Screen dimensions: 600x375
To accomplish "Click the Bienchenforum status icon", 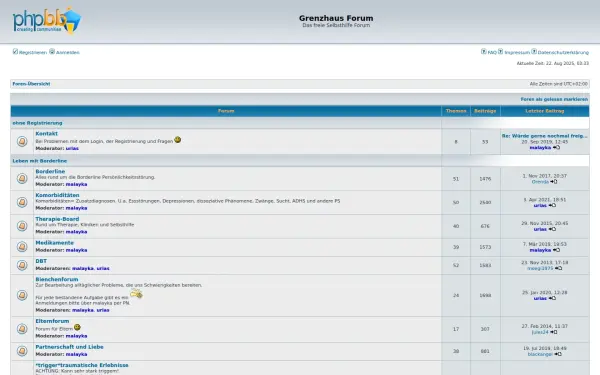I will (22, 295).
